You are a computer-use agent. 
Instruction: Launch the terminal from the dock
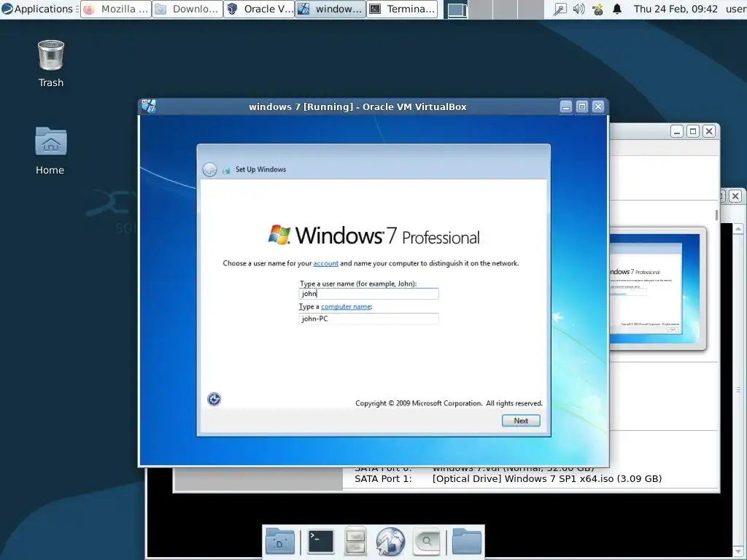click(321, 542)
